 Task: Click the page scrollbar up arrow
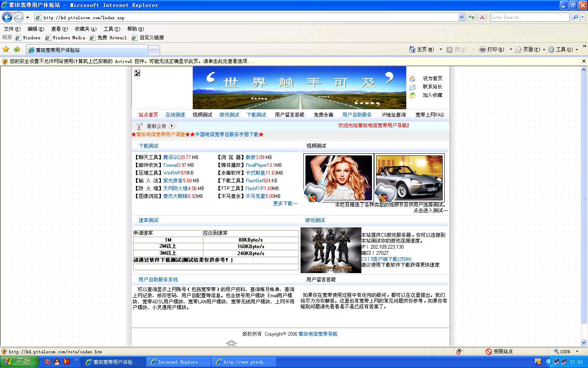(584, 70)
